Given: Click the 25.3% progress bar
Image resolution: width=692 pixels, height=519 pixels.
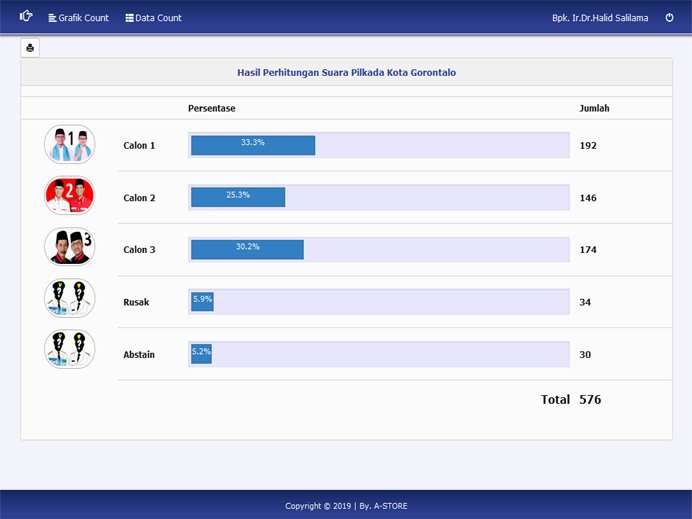Looking at the screenshot, I should (x=238, y=197).
